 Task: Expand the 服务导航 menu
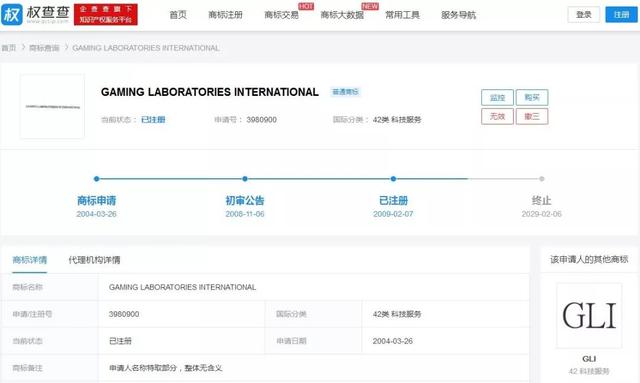458,15
